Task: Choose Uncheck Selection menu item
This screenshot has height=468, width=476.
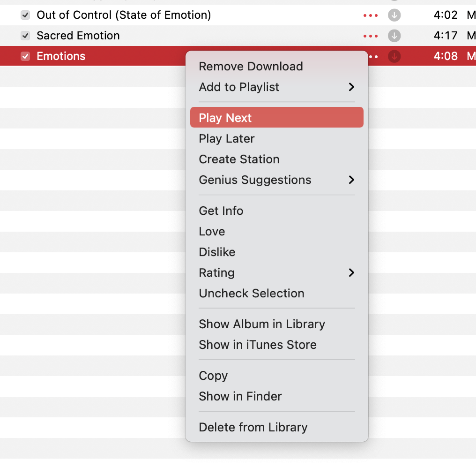Action: tap(277, 293)
